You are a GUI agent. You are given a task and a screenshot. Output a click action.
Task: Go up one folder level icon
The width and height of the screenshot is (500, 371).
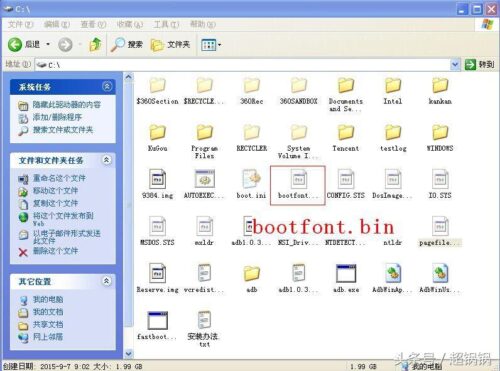[95, 44]
